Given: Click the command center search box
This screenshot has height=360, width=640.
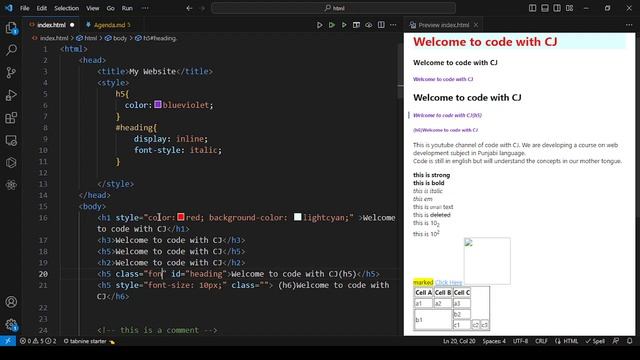Looking at the screenshot, I should pos(333,8).
